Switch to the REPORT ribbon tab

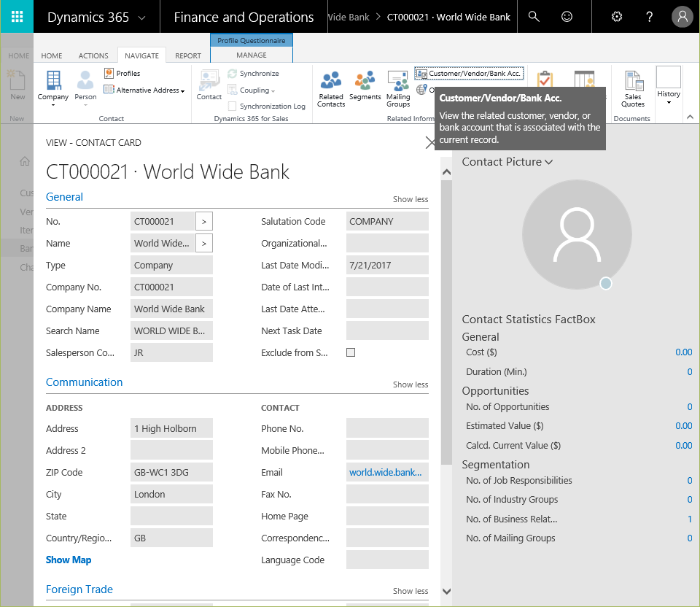click(188, 56)
